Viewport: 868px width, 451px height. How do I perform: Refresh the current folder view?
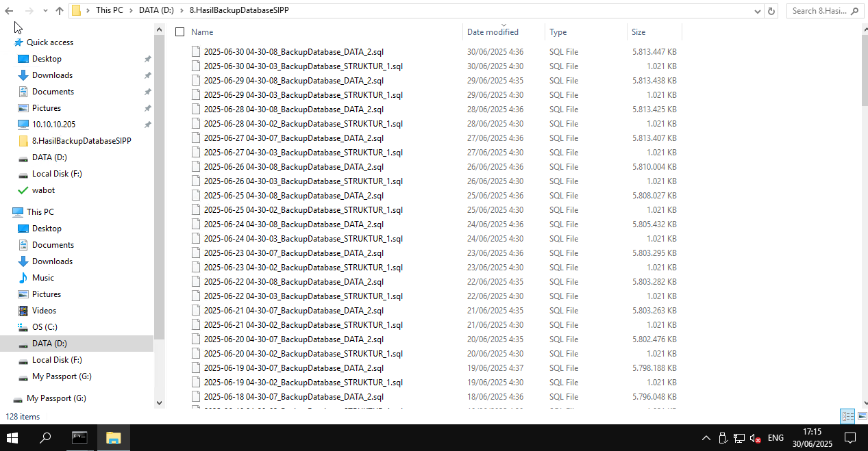(771, 11)
